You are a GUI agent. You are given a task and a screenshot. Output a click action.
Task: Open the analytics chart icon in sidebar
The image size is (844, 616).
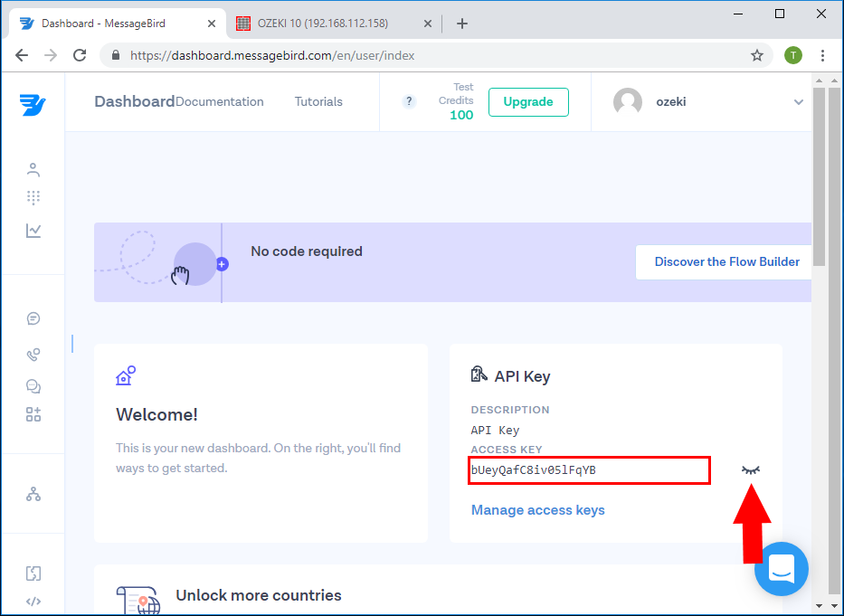click(33, 231)
